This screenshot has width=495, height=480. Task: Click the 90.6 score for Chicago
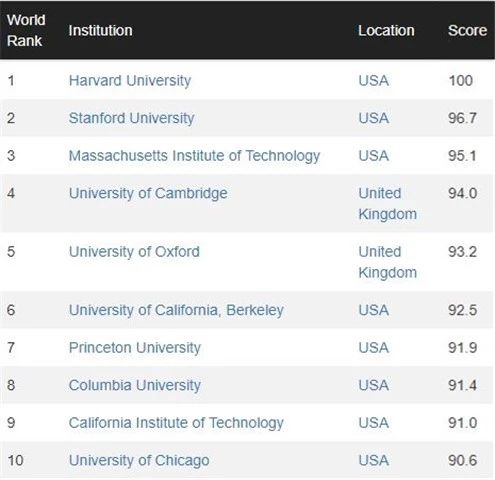coord(462,461)
